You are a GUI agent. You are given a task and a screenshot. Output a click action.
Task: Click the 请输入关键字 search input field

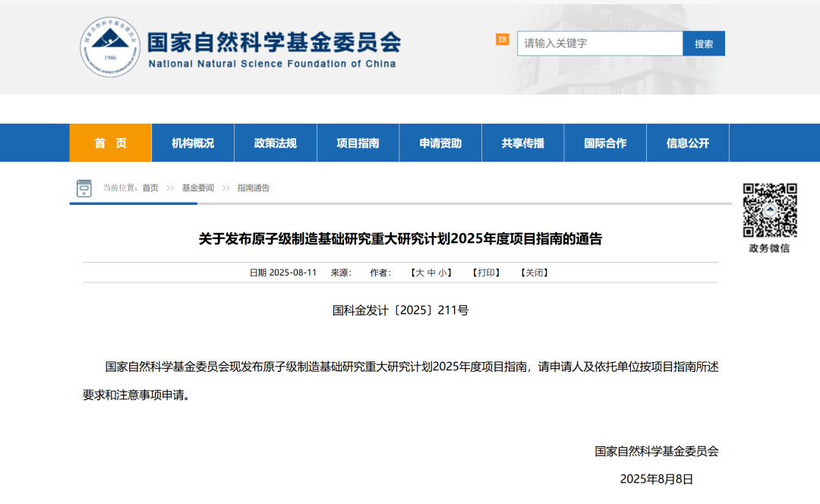pyautogui.click(x=599, y=43)
